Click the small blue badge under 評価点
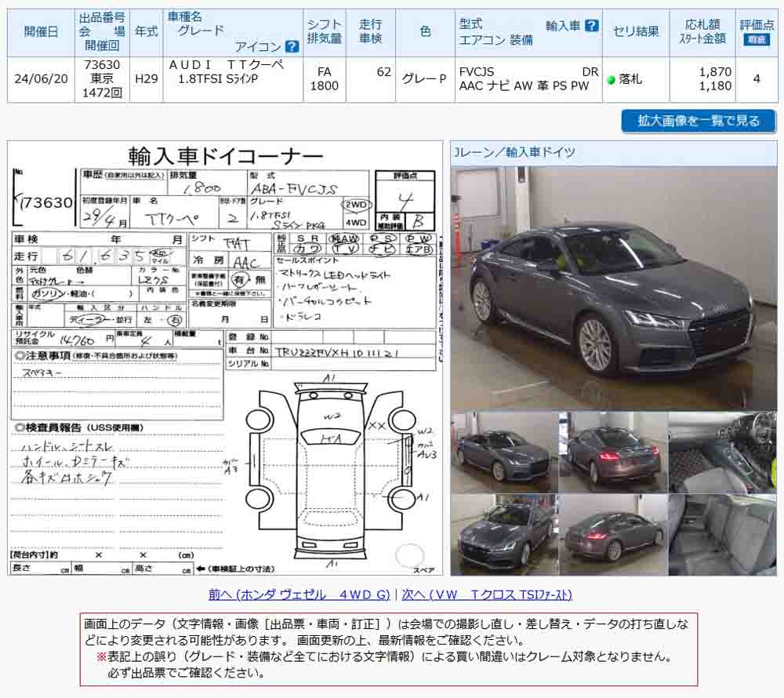This screenshot has height=698, width=784. 756,40
